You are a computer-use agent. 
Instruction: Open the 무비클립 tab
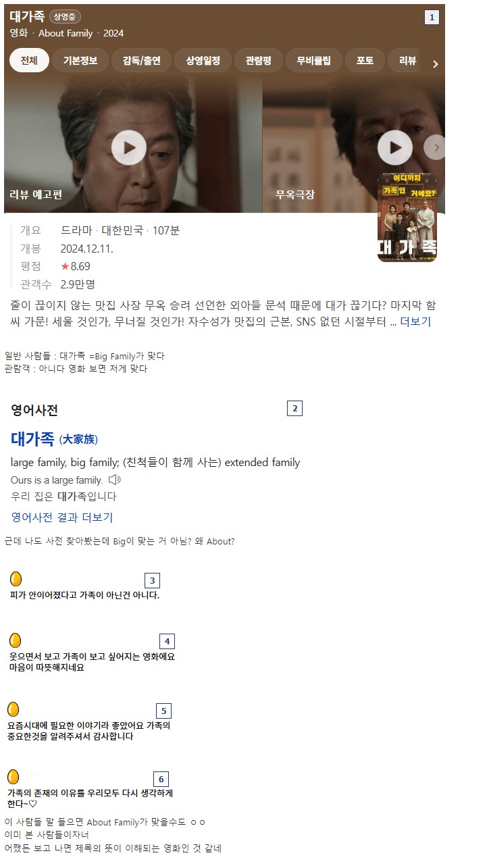(313, 60)
